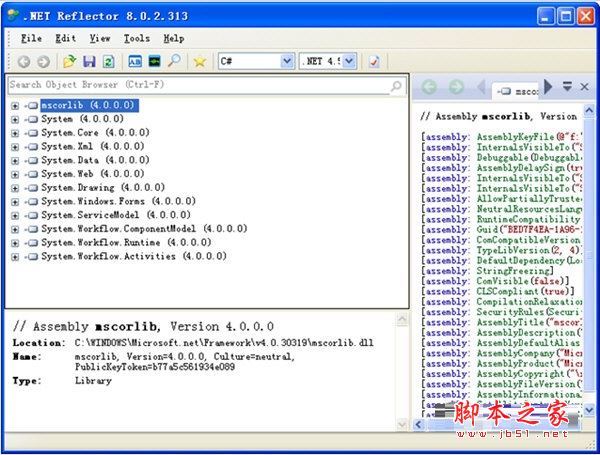Expand the System.Windows.Forms node
600x455 pixels.
(15, 202)
